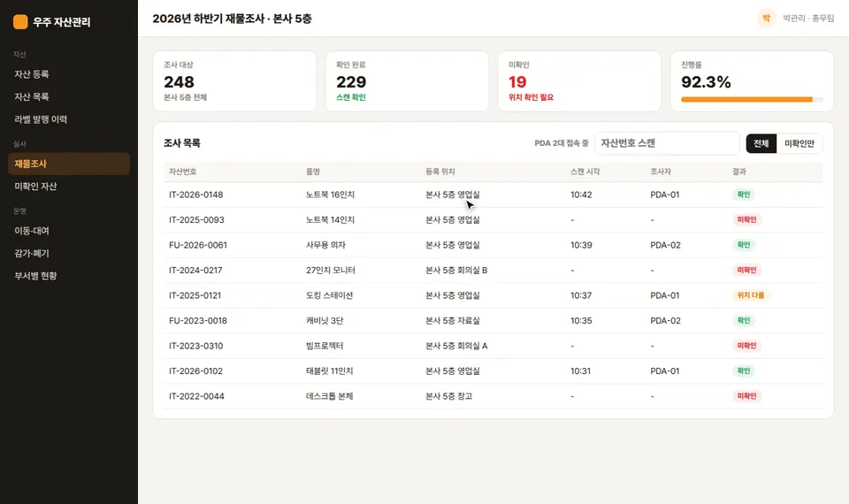Open 자산 등록 in sidebar

[x=69, y=74]
